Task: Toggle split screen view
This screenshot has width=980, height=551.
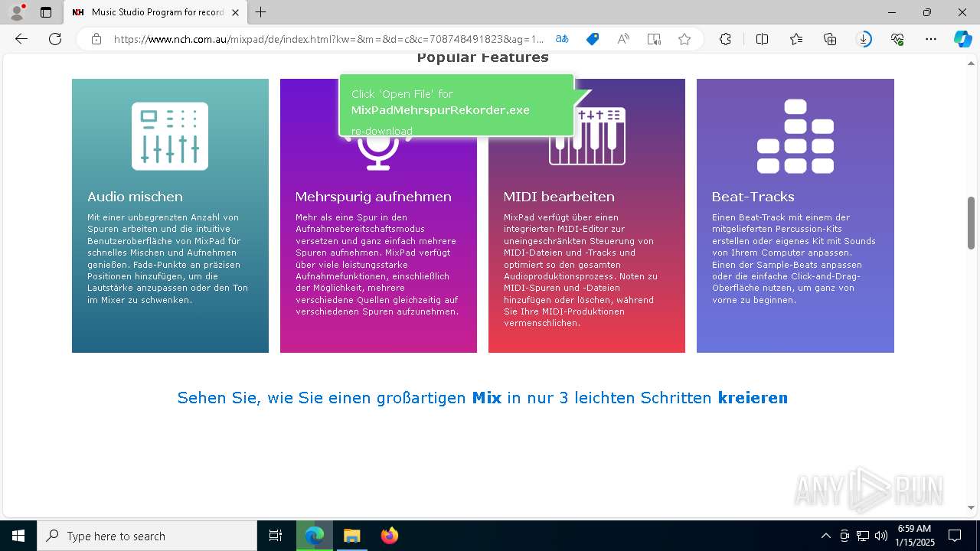Action: [763, 39]
